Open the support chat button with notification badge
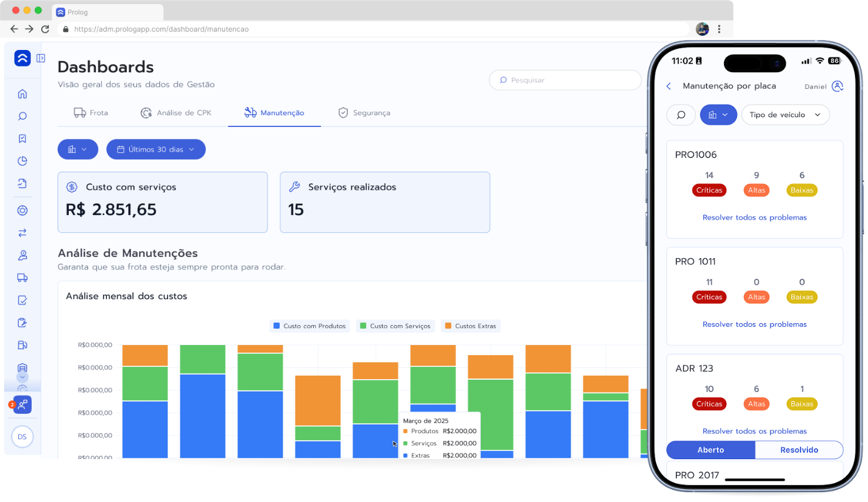 pos(22,404)
